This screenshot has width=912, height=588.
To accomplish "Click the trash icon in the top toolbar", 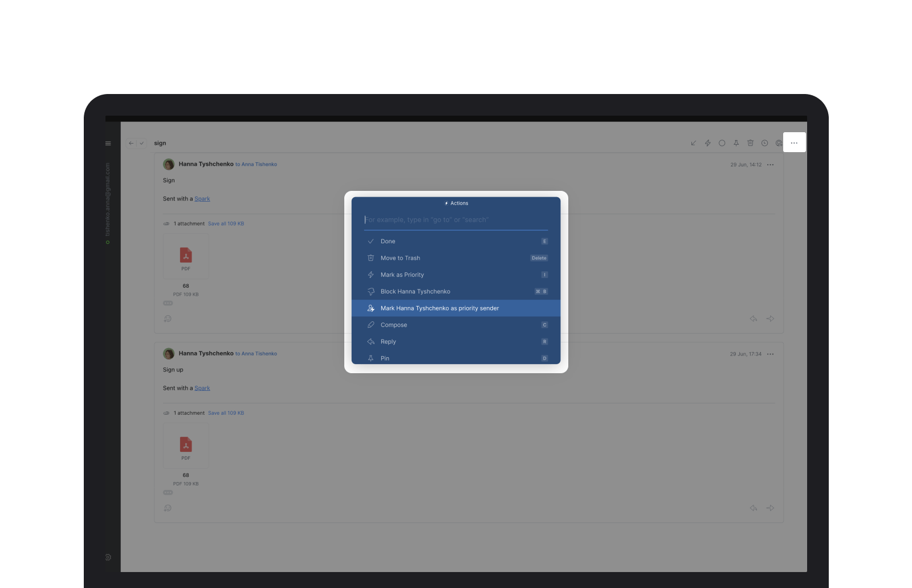I will coord(750,143).
